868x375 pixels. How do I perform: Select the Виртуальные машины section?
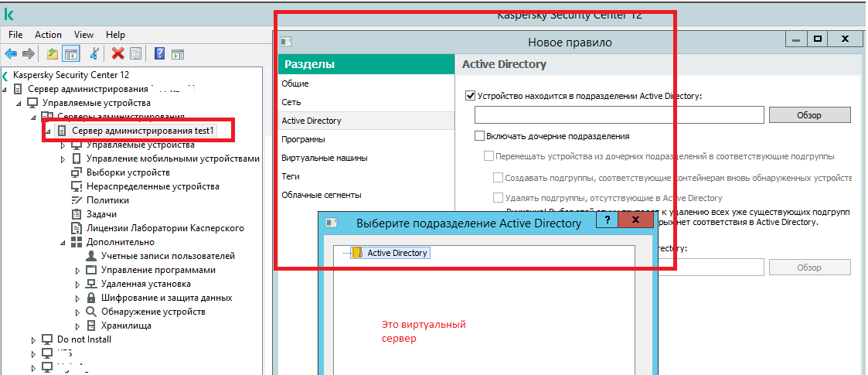pos(366,158)
